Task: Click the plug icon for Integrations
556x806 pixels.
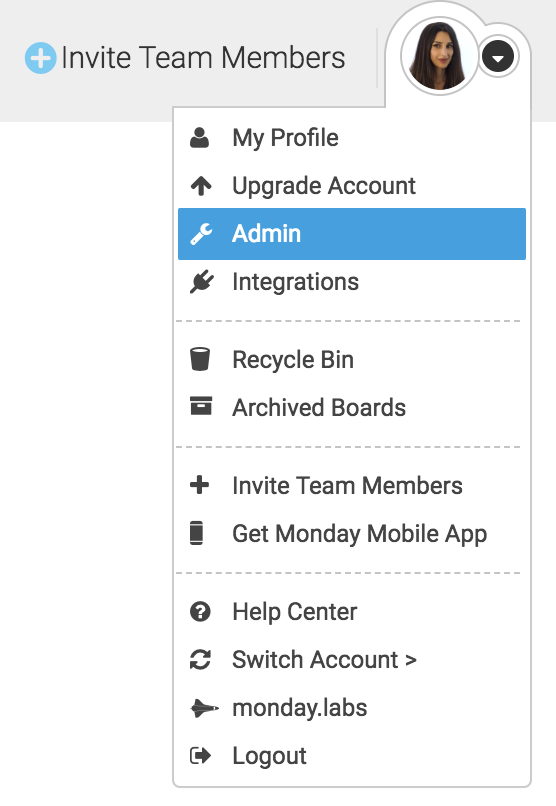Action: point(201,282)
